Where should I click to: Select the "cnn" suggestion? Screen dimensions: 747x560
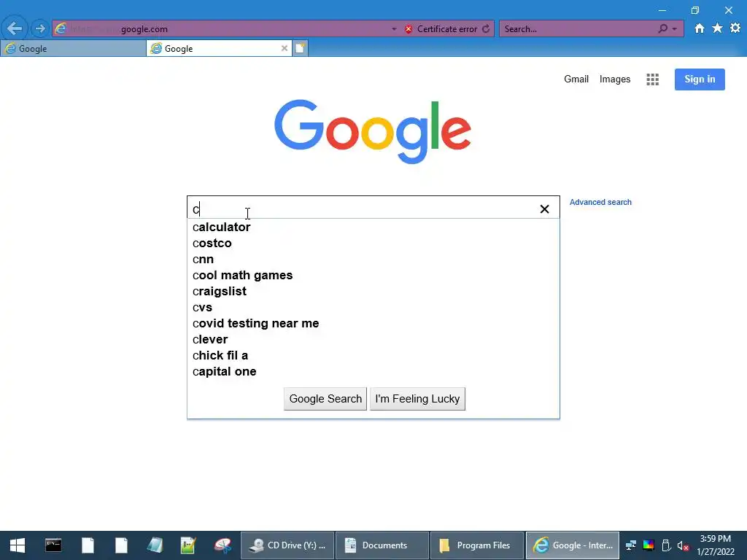point(373,260)
